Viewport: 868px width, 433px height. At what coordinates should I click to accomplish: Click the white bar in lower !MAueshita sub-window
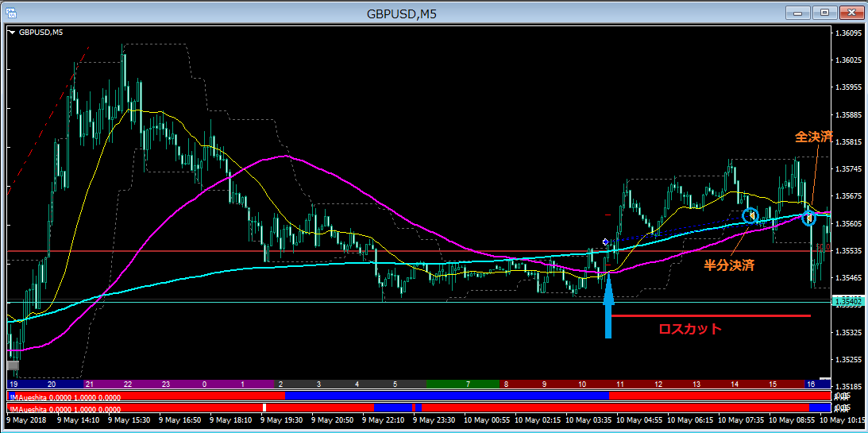[264, 408]
